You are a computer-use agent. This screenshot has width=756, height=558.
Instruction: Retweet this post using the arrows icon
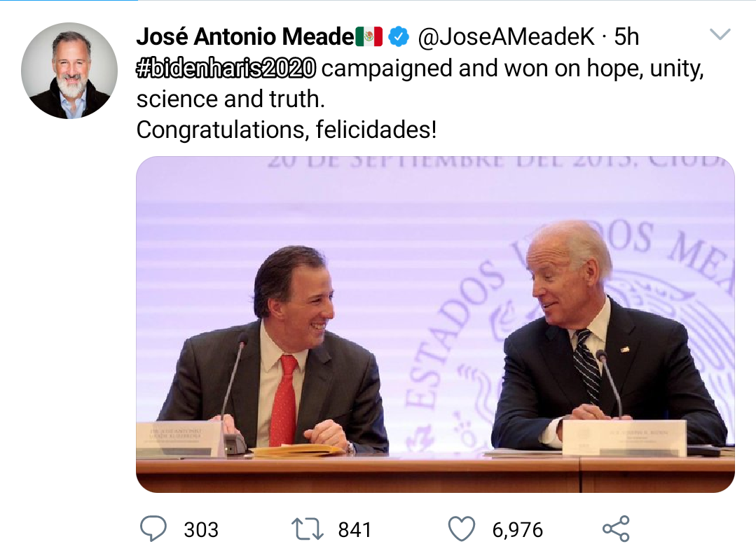(x=307, y=529)
